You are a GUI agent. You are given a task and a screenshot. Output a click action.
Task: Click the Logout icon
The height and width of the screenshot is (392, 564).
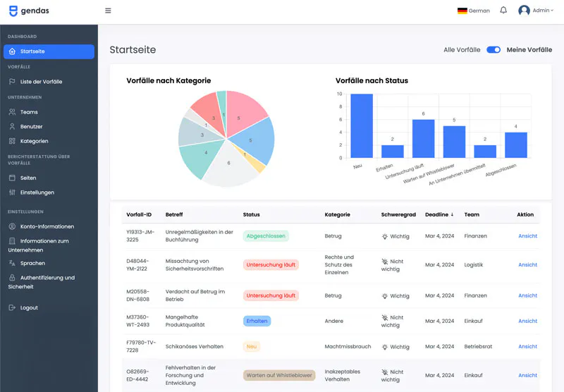[x=12, y=308]
